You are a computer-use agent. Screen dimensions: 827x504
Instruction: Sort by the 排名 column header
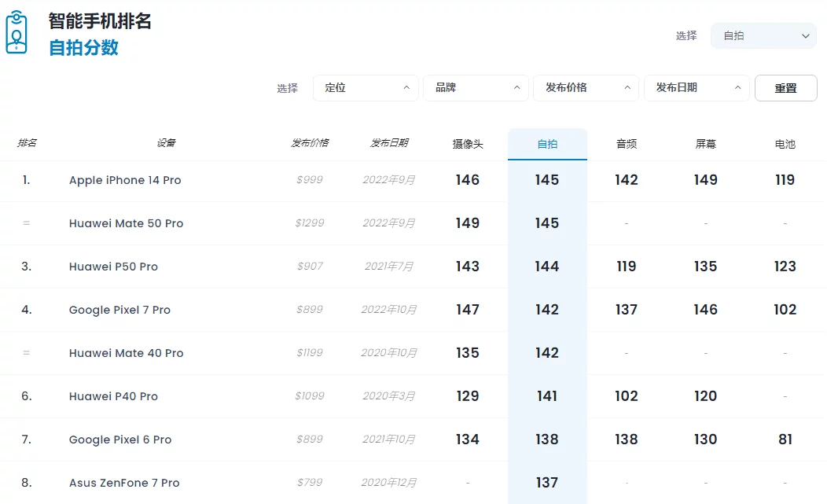pyautogui.click(x=27, y=143)
